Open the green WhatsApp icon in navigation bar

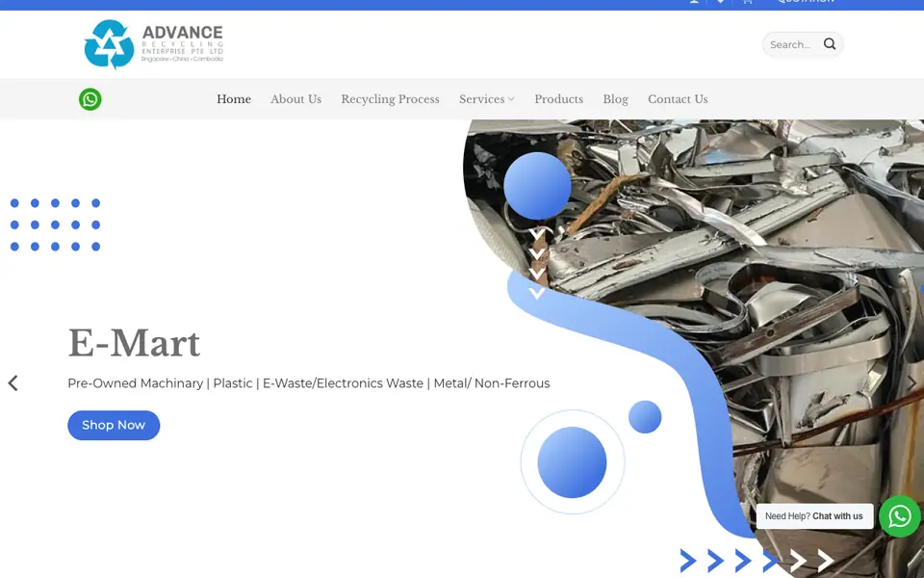[90, 99]
